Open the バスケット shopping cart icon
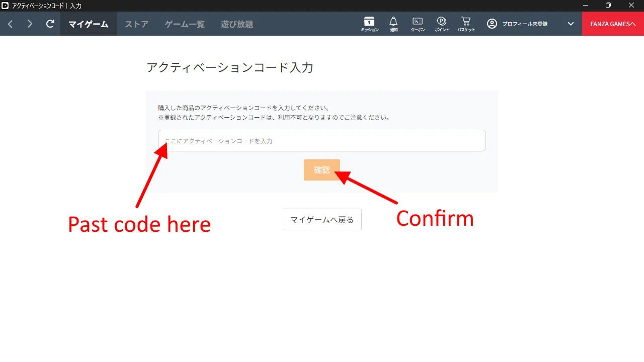 tap(466, 24)
